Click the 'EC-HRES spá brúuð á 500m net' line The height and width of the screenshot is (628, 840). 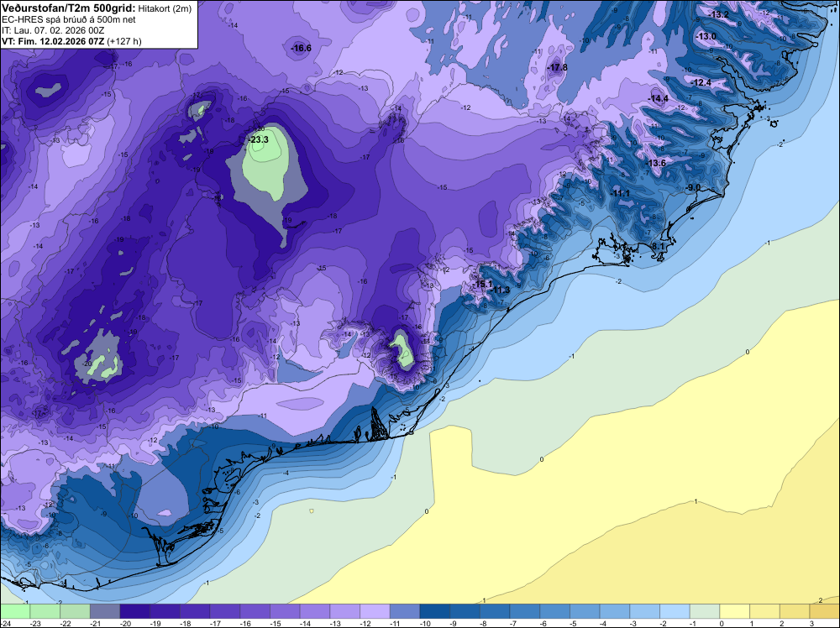[69, 19]
